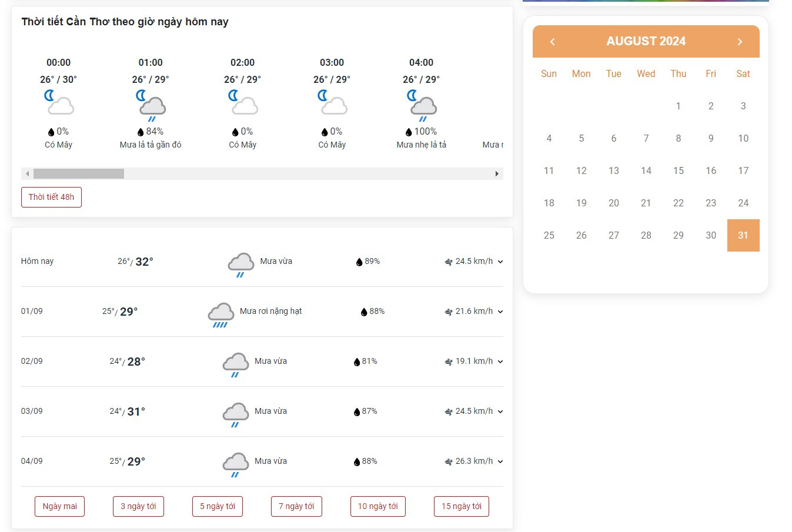Click the 03:00 cloudy night weather icon

(x=332, y=103)
